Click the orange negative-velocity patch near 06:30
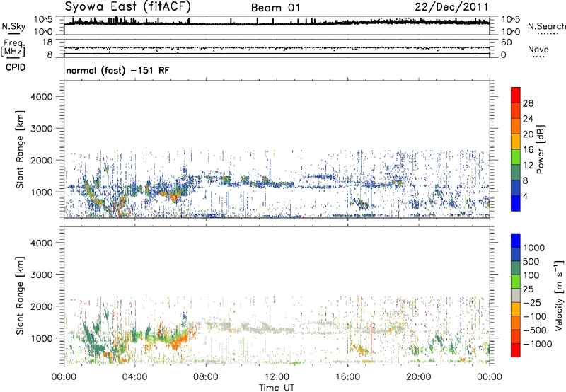 pyautogui.click(x=179, y=342)
